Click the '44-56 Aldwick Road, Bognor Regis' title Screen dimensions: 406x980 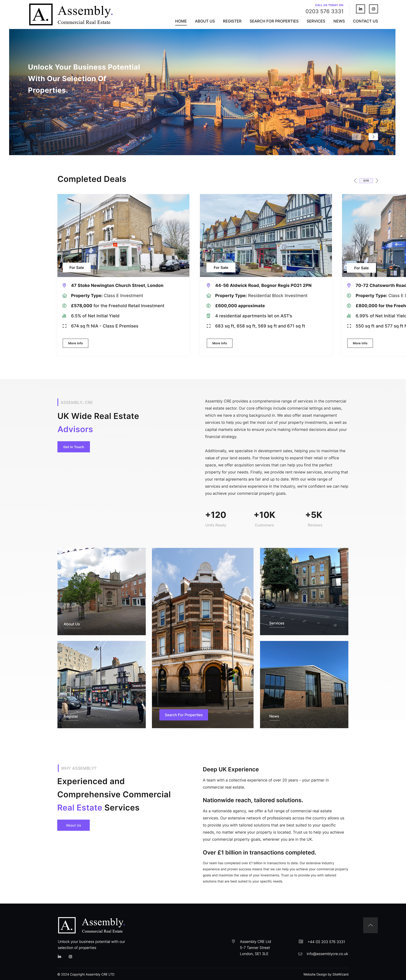pos(263,285)
